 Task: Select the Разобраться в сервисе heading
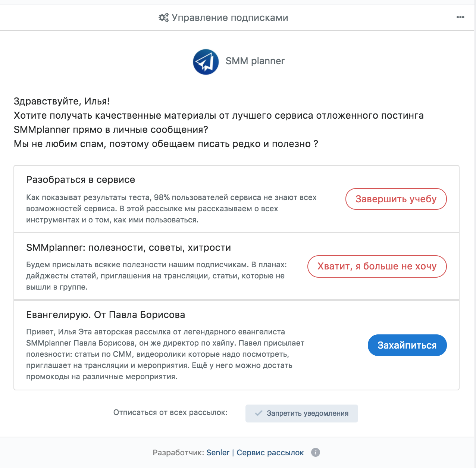click(x=81, y=180)
